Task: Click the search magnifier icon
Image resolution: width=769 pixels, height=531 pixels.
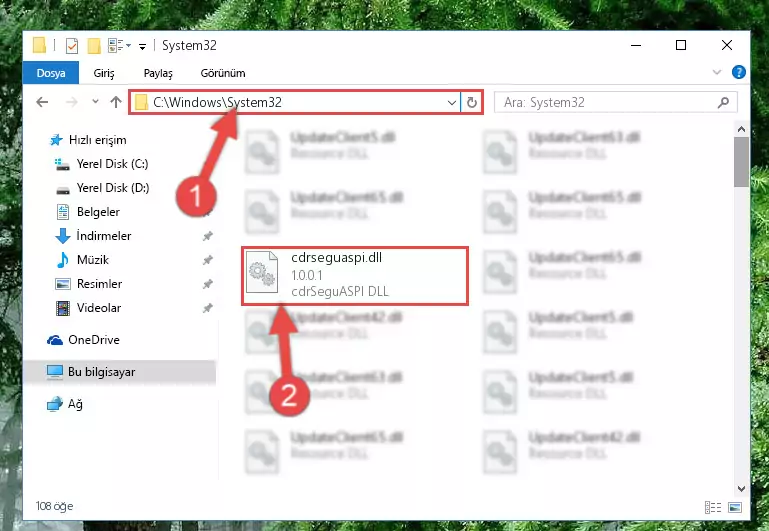Action: pos(723,102)
